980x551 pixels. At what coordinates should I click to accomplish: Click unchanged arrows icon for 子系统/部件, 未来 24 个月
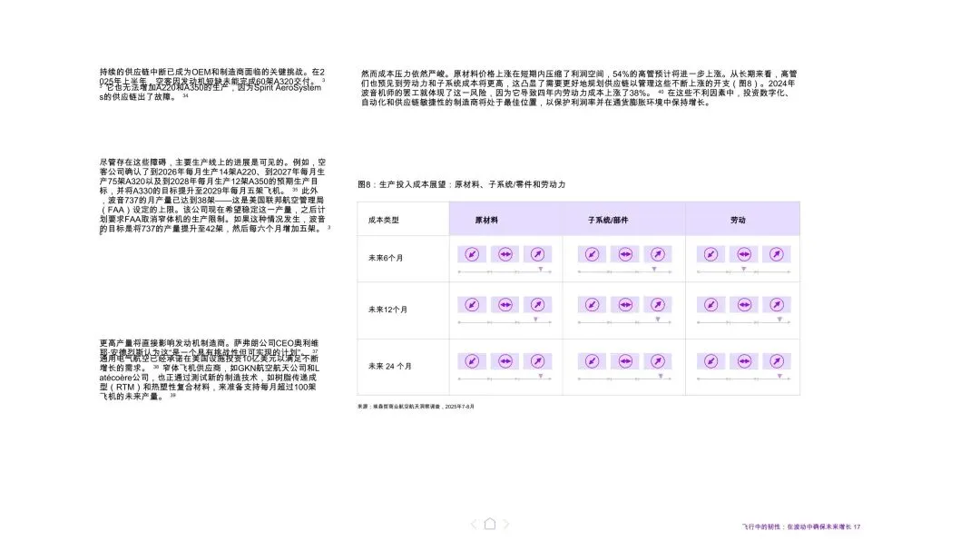[x=625, y=361]
